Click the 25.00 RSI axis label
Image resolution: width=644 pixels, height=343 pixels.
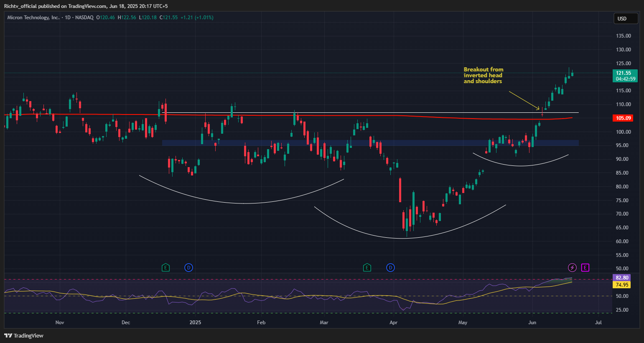[x=623, y=310]
